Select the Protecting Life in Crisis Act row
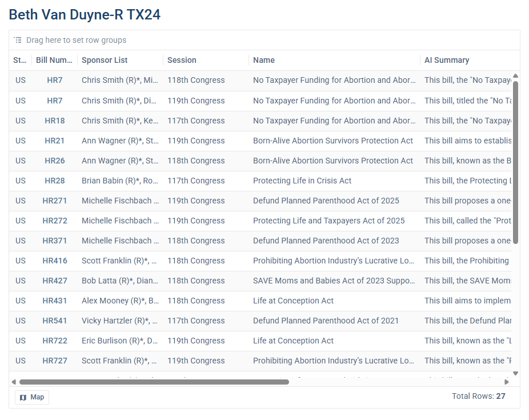The width and height of the screenshot is (529, 420). coord(302,181)
